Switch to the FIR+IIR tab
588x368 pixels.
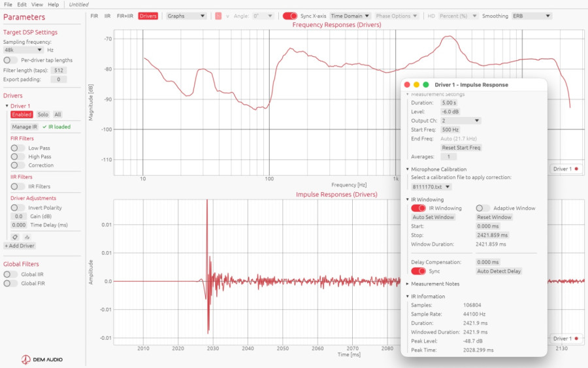click(x=125, y=16)
